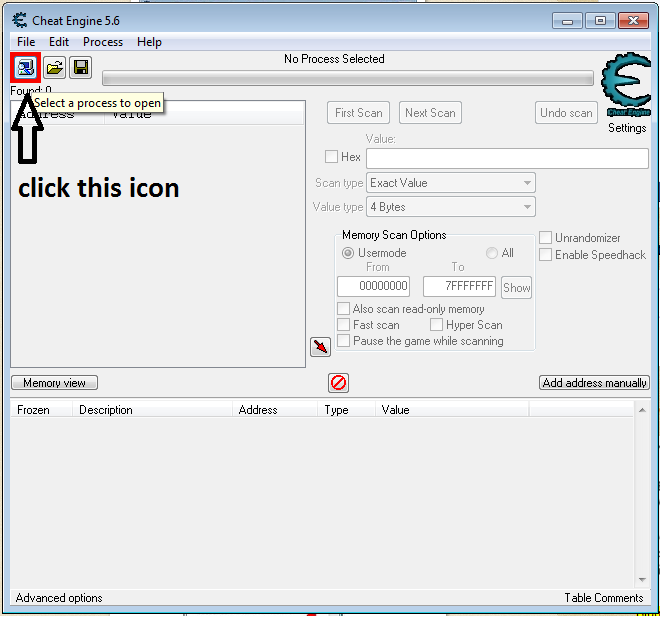Click the red arrow add address icon
The image size is (664, 620).
320,347
